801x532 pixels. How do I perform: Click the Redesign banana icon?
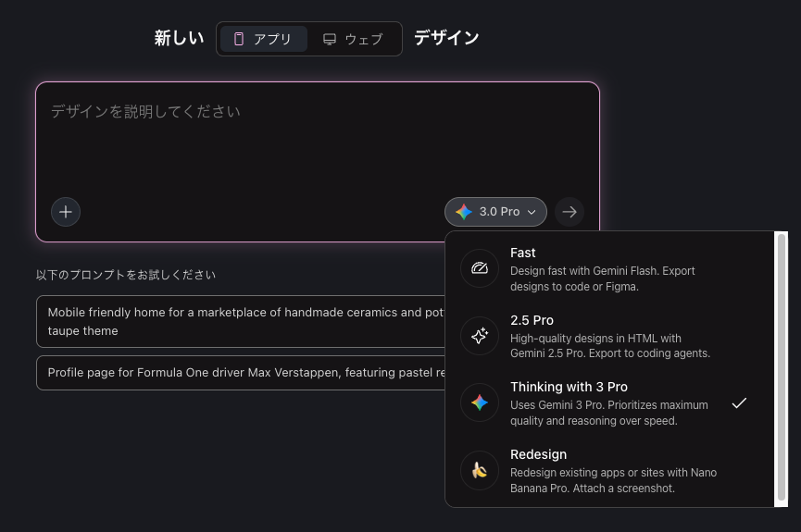(x=480, y=471)
